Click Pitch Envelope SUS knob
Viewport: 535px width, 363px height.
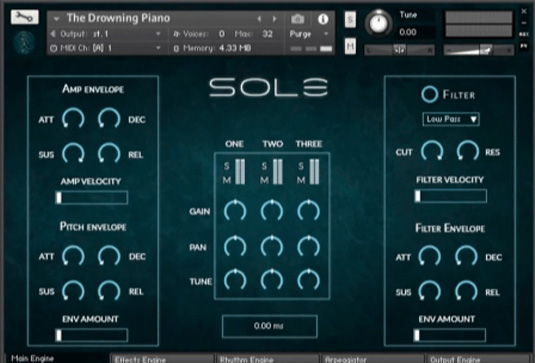[73, 291]
